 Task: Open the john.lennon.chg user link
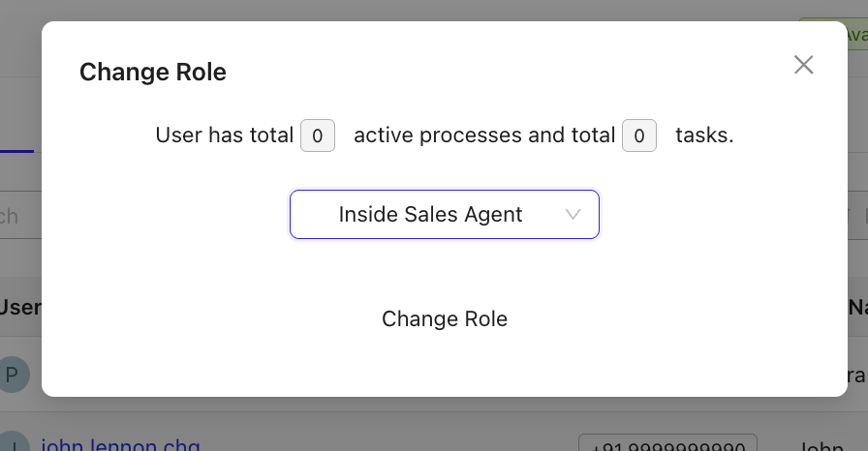[x=120, y=446]
